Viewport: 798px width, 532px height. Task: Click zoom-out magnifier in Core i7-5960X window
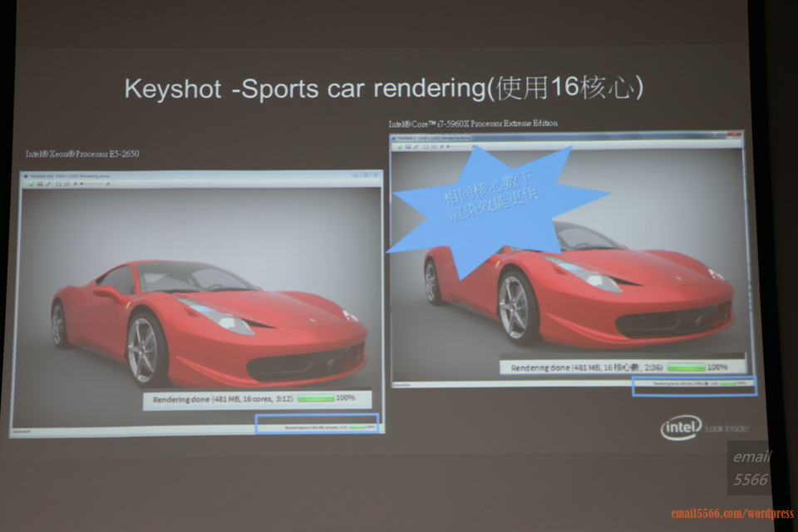(x=441, y=146)
